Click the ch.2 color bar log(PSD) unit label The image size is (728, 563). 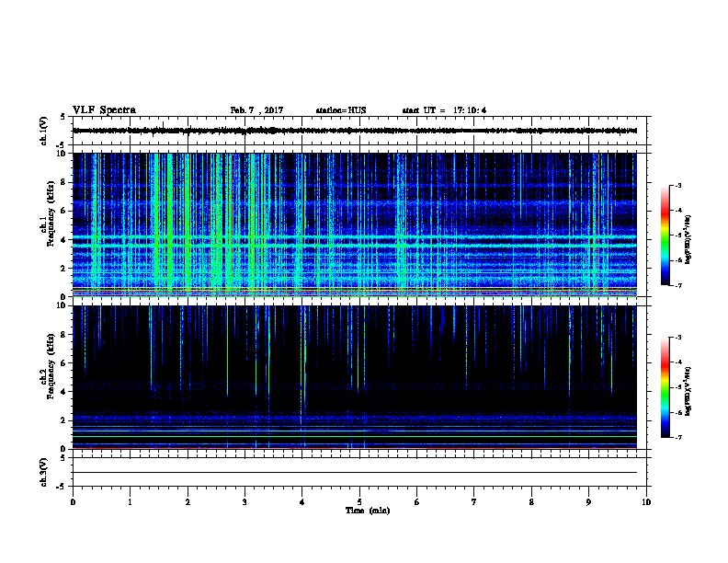[x=688, y=392]
